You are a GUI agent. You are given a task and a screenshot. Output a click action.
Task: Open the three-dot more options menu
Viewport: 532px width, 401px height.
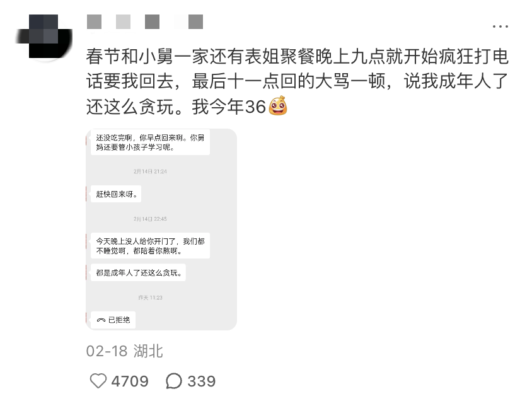click(500, 26)
